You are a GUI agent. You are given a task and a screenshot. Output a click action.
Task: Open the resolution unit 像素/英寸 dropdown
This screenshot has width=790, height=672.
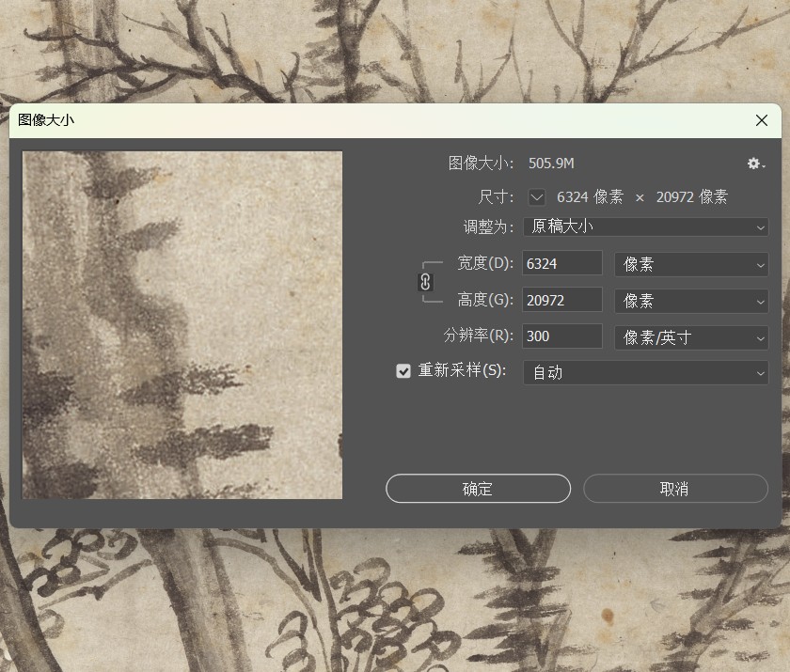click(x=691, y=337)
